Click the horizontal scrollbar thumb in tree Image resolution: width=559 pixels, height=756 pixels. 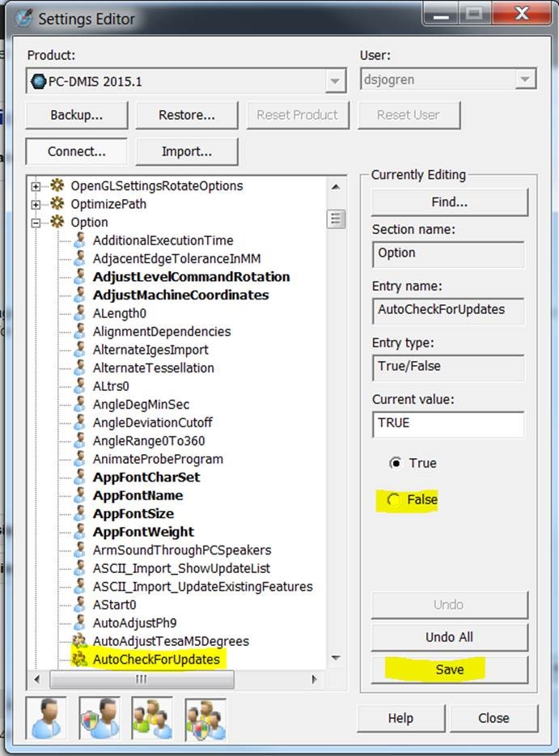click(142, 679)
